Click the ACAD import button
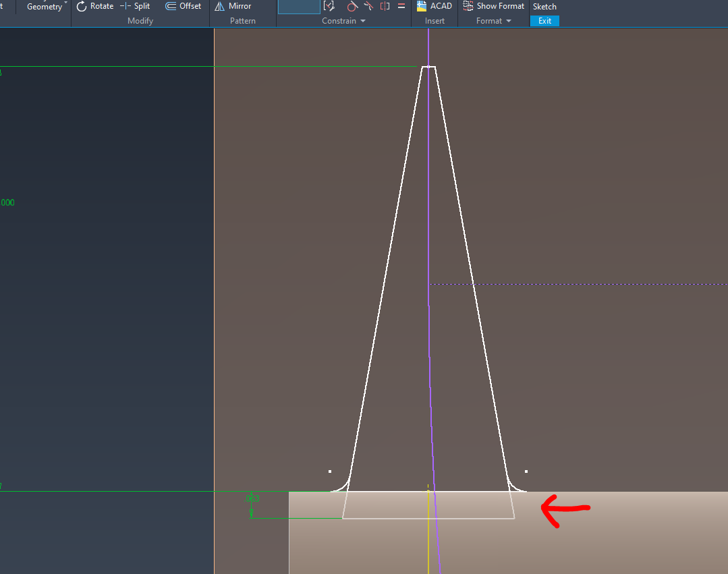Image resolution: width=728 pixels, height=574 pixels. 434,6
